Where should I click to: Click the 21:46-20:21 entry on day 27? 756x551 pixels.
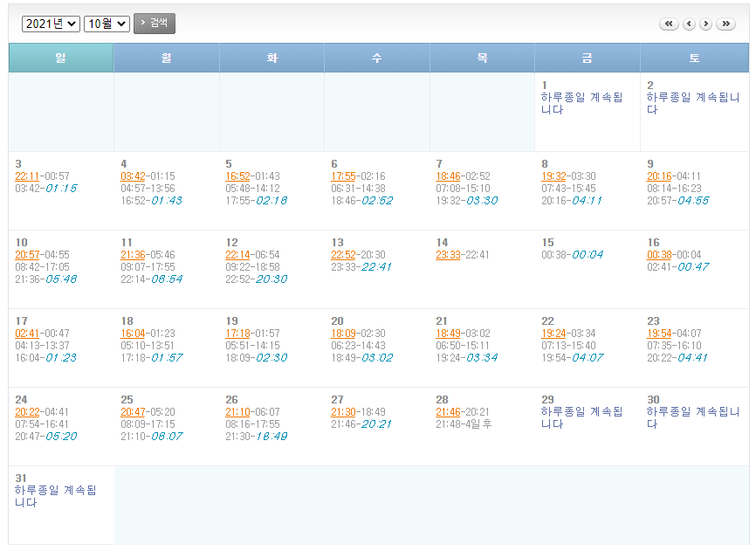click(x=361, y=424)
